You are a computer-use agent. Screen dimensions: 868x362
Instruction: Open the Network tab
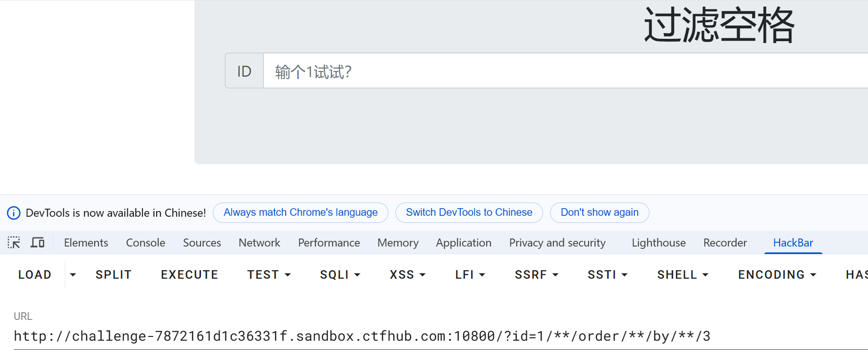[x=259, y=243]
